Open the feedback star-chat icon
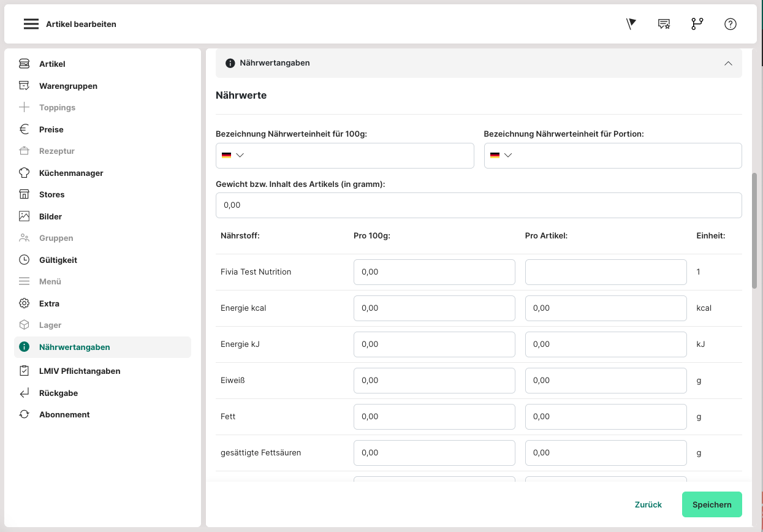763x532 pixels. tap(664, 24)
